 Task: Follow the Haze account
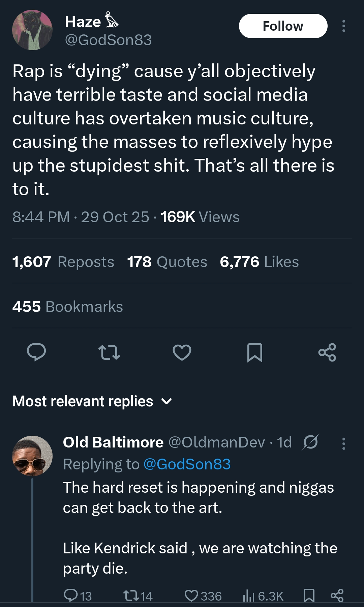pos(283,26)
